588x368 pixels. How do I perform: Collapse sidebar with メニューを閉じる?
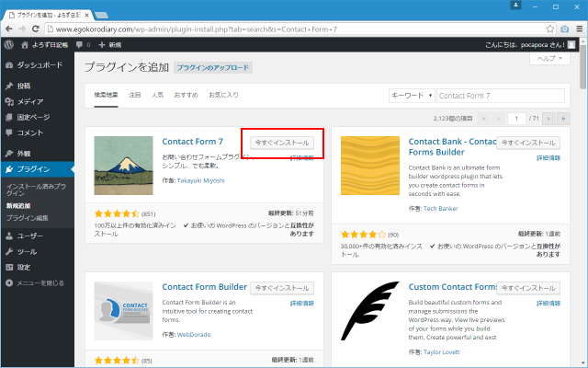[39, 282]
